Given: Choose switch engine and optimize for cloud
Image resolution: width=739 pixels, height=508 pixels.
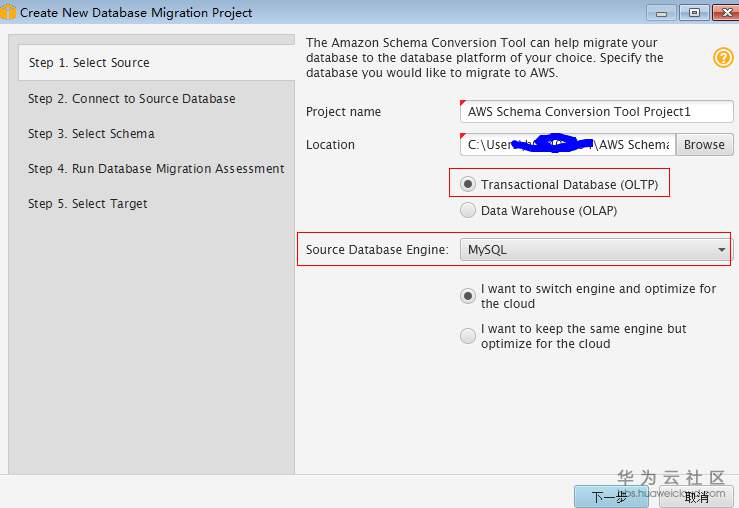Looking at the screenshot, I should (468, 296).
